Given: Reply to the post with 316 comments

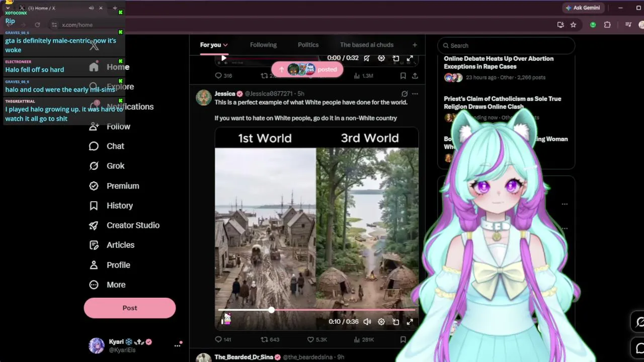Looking at the screenshot, I should coord(223,76).
